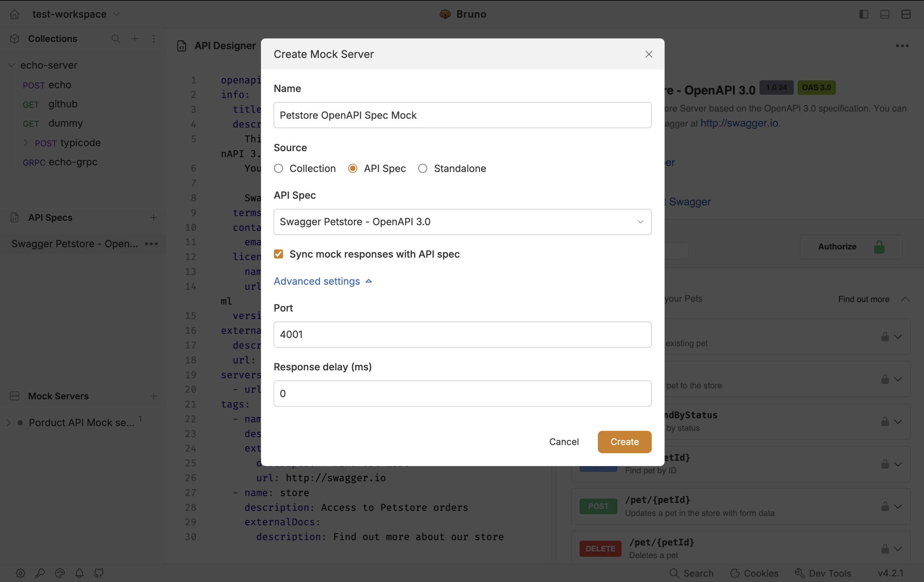
Task: Open the POST echo request
Action: click(47, 85)
